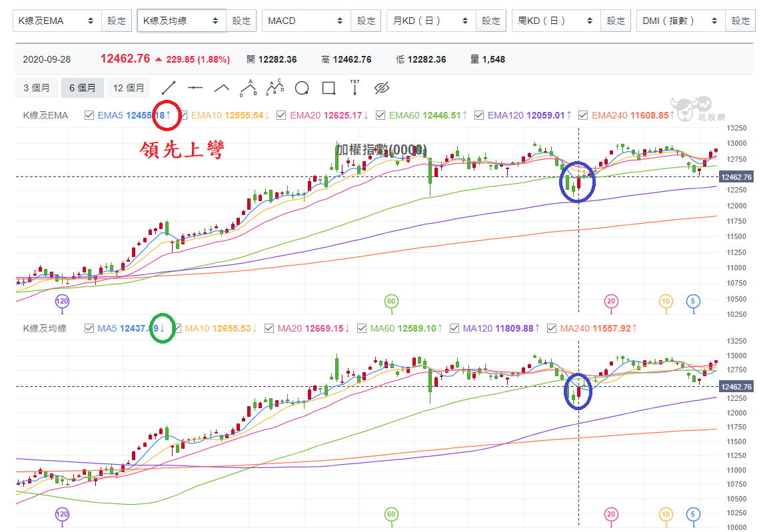
Task: Switch to 12 個月 time range
Action: 129,88
